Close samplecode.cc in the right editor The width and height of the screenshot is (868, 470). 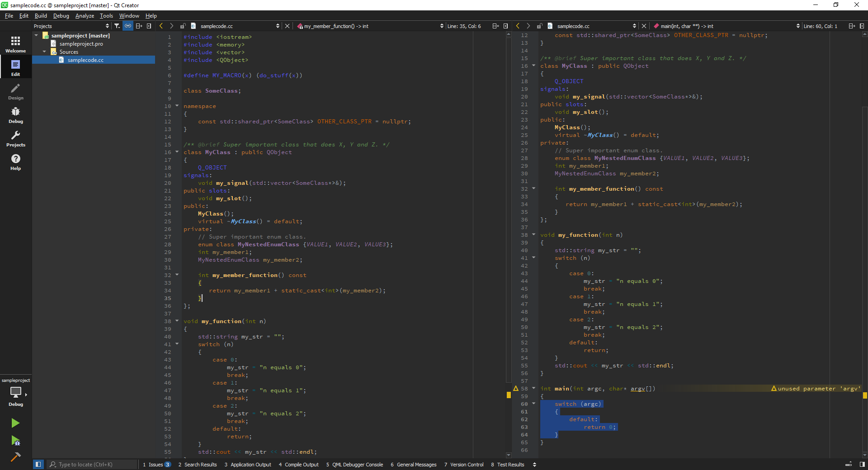point(644,26)
